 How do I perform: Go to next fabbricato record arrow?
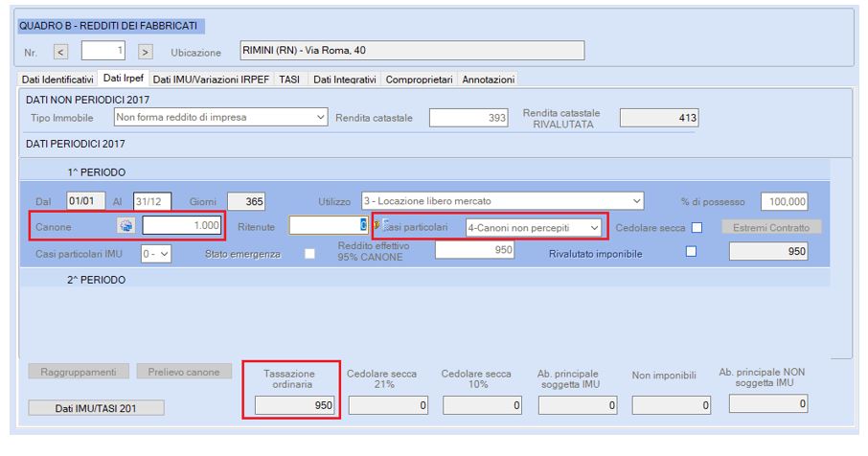145,52
